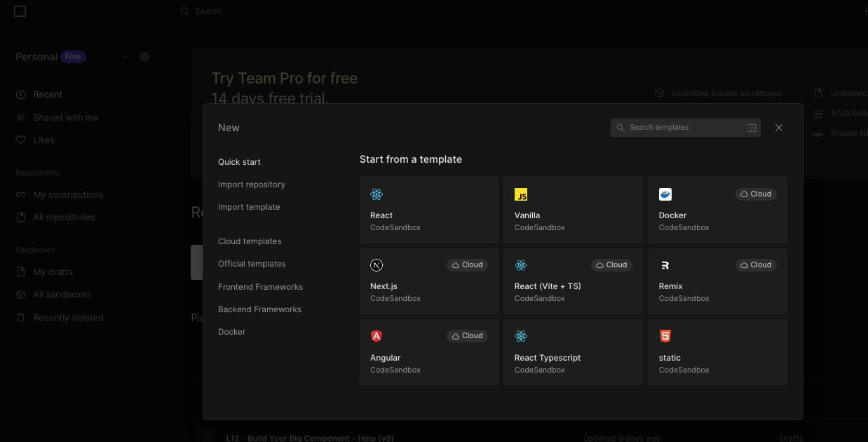
Task: Open Shared with me in sidebar
Action: 66,118
